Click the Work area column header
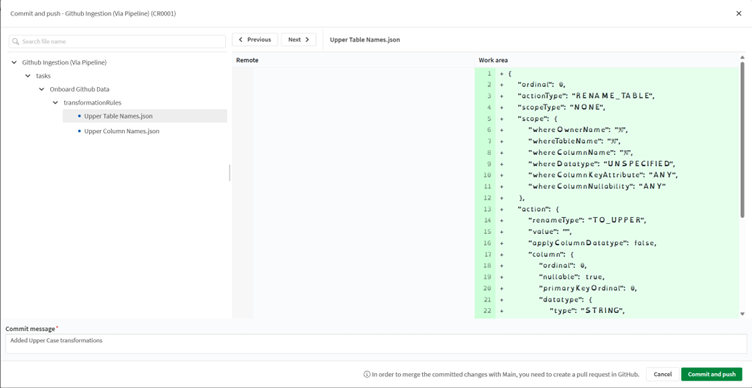The image size is (752, 388). 493,60
